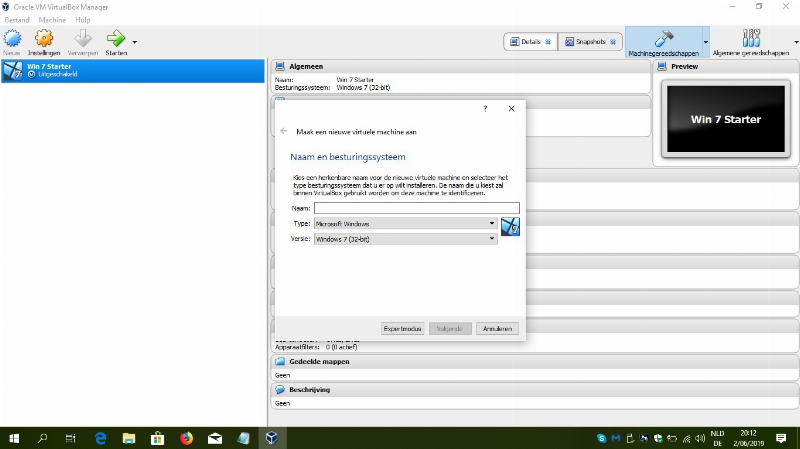
Task: Click NLD language indicator in tray
Action: coord(717,433)
